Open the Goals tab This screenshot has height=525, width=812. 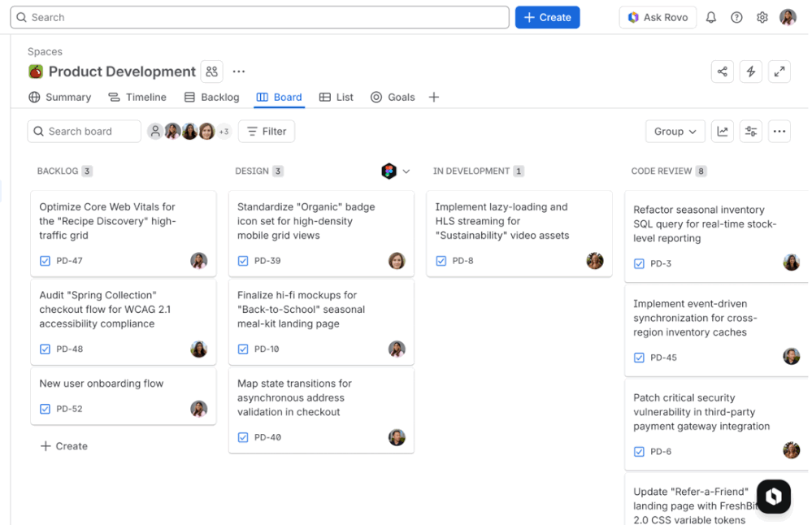pos(393,97)
